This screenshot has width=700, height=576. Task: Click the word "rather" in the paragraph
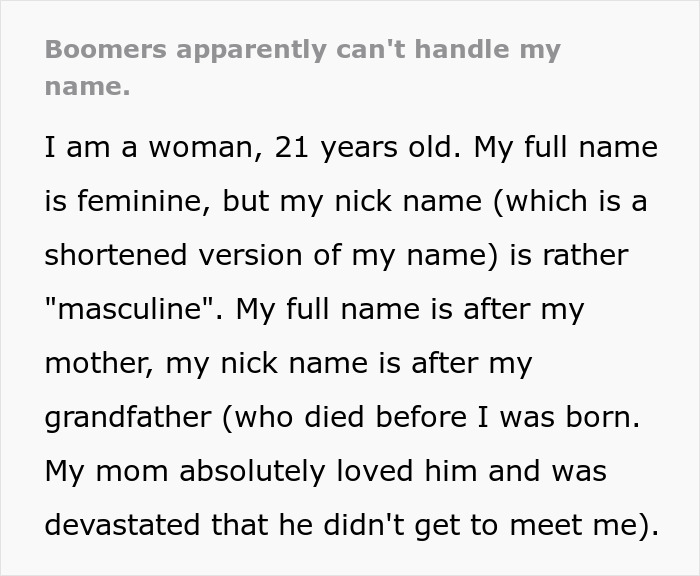585,255
